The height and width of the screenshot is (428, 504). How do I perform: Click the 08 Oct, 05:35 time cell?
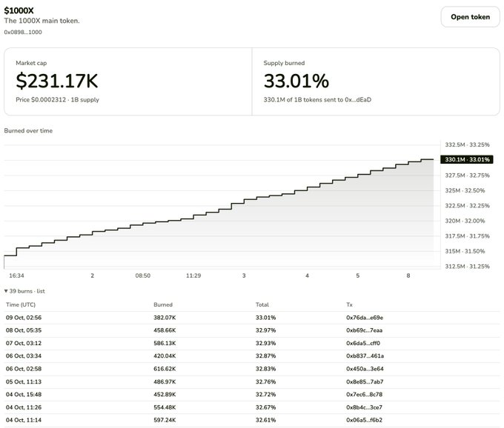(24, 330)
